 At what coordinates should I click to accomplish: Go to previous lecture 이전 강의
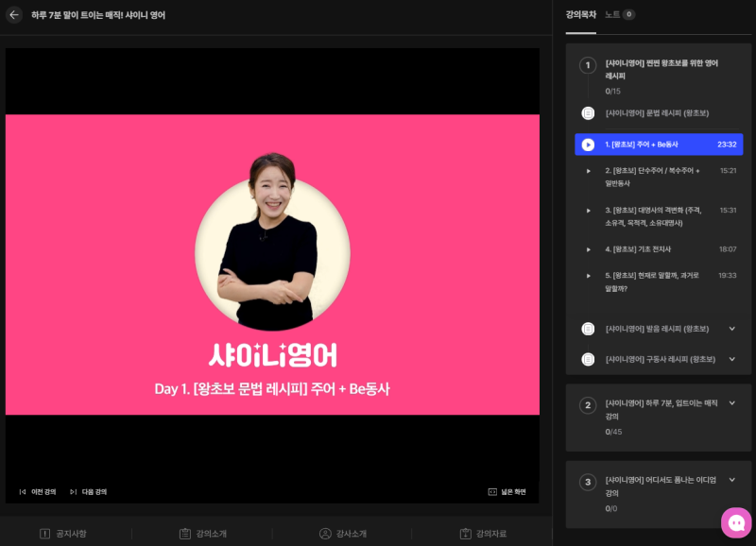[38, 492]
